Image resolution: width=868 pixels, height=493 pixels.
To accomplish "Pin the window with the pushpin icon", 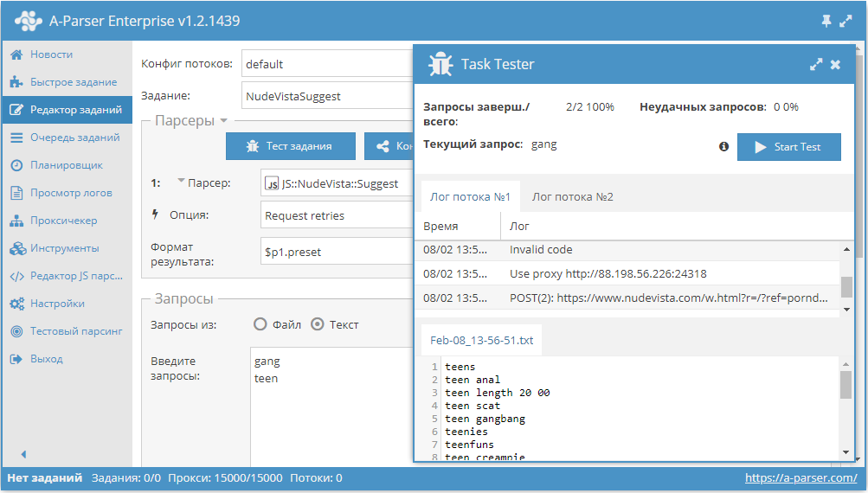I will point(826,21).
